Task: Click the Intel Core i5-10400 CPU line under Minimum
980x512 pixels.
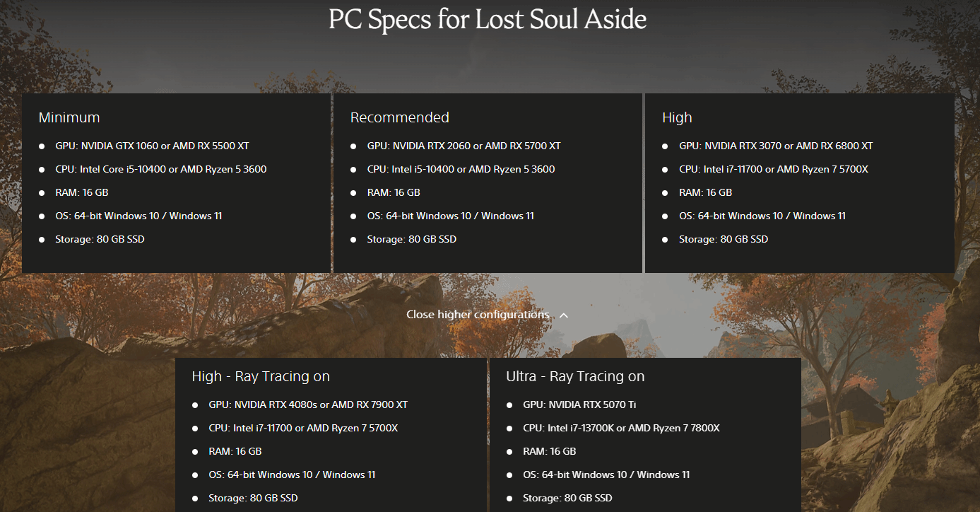Action: coord(160,170)
